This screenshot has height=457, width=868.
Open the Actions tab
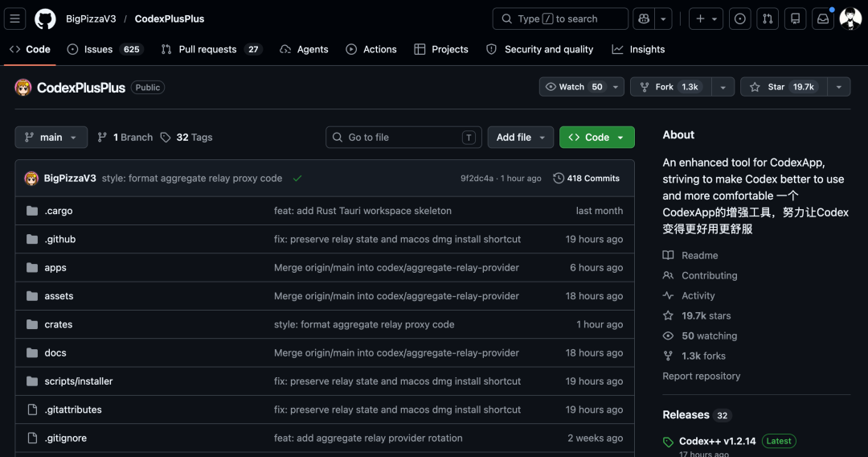[371, 49]
